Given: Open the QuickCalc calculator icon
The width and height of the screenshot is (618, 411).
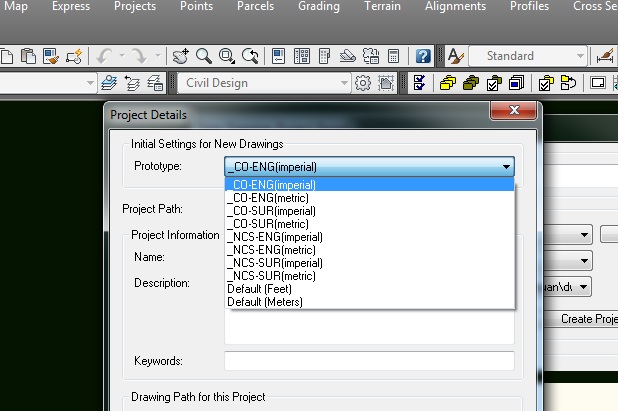Looking at the screenshot, I should pos(393,56).
